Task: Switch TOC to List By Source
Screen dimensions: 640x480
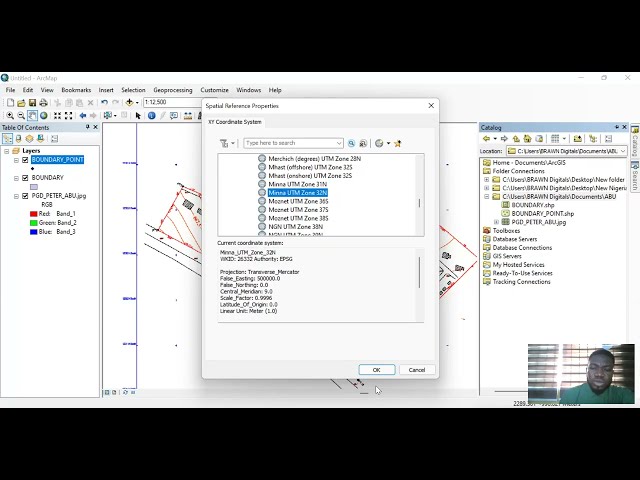Action: click(18, 139)
